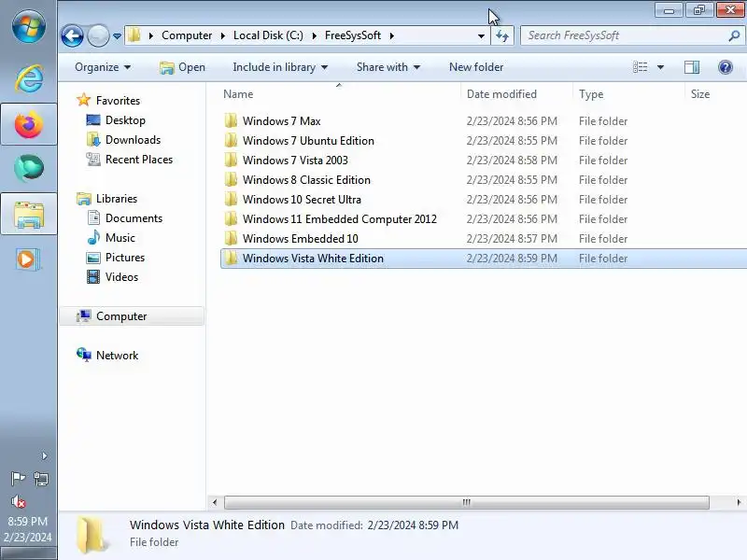Select Windows 8 Classic Edition folder icon
This screenshot has width=747, height=560.
coord(231,179)
